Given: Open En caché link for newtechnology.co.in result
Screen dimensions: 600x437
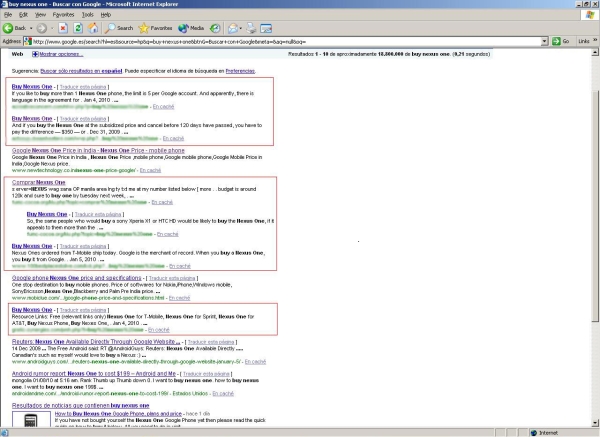Looking at the screenshot, I should coord(150,170).
